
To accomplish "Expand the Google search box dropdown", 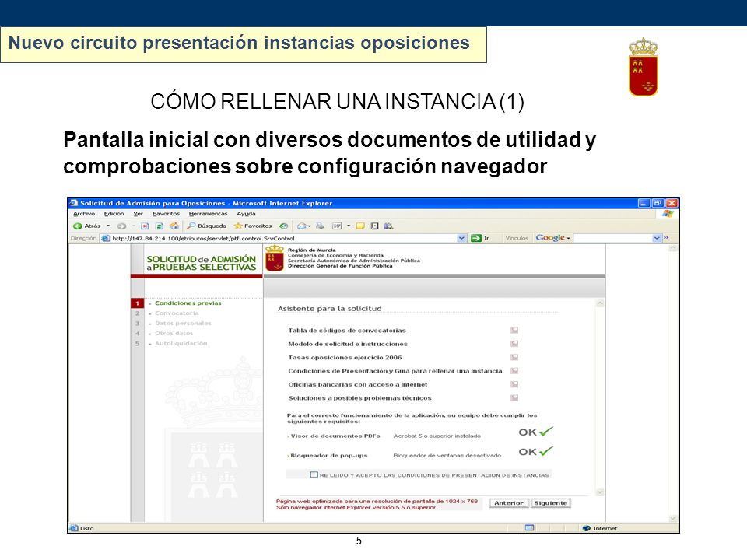I will pos(657,238).
